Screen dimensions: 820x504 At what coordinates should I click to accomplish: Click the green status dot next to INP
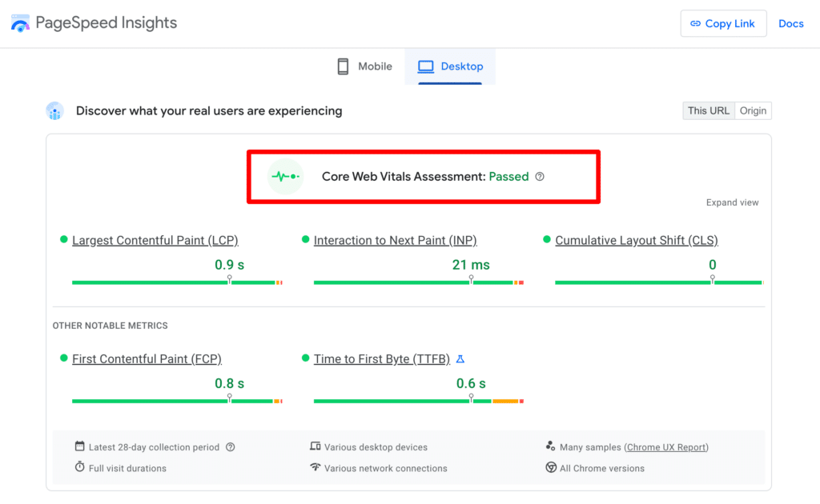(305, 240)
